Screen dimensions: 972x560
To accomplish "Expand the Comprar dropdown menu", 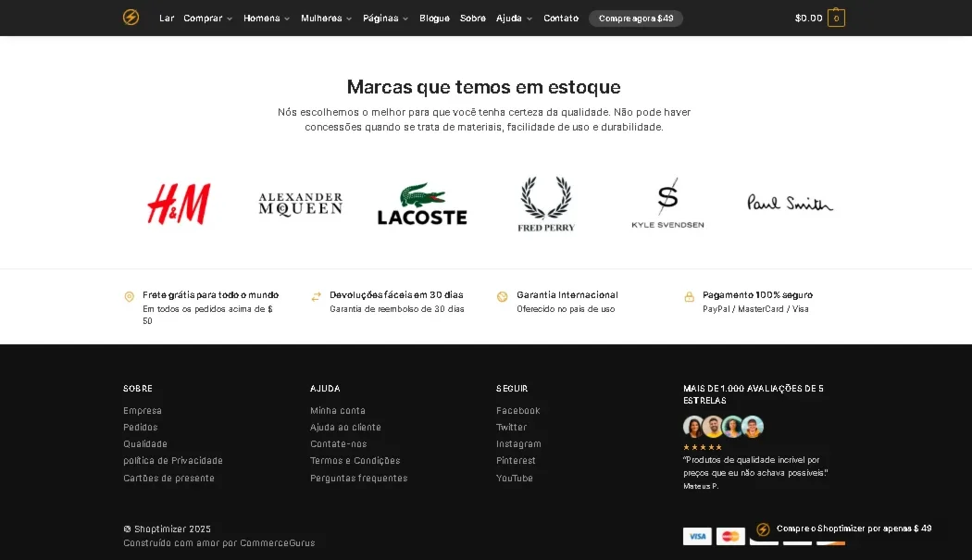I will tap(207, 18).
